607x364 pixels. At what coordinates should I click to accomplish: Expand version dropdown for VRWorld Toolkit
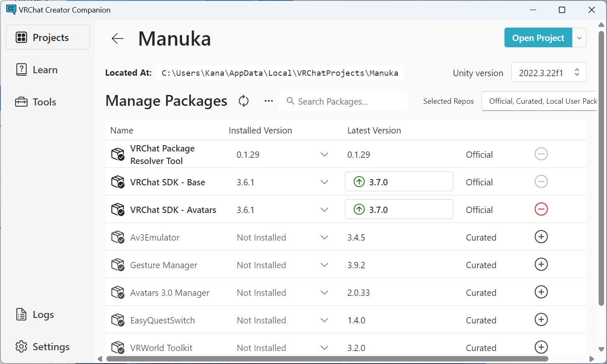tap(324, 348)
